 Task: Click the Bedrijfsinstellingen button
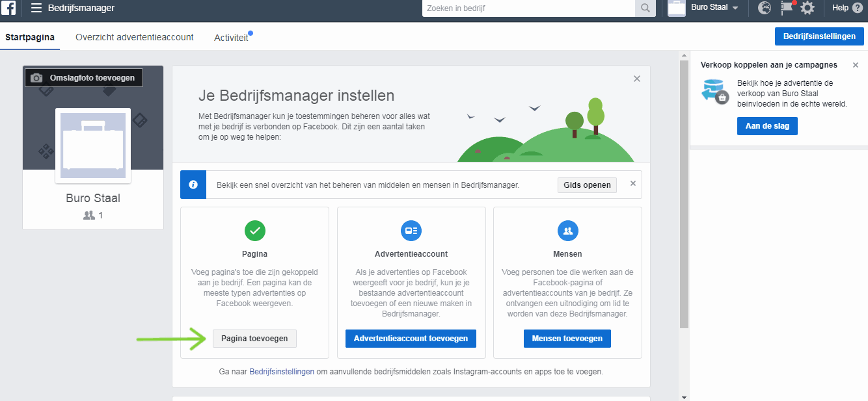[819, 36]
